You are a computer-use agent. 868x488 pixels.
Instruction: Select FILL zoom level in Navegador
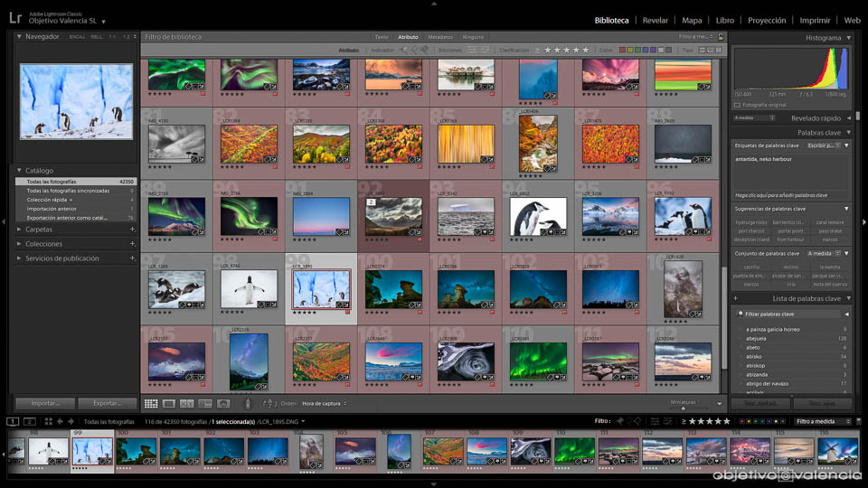[97, 36]
